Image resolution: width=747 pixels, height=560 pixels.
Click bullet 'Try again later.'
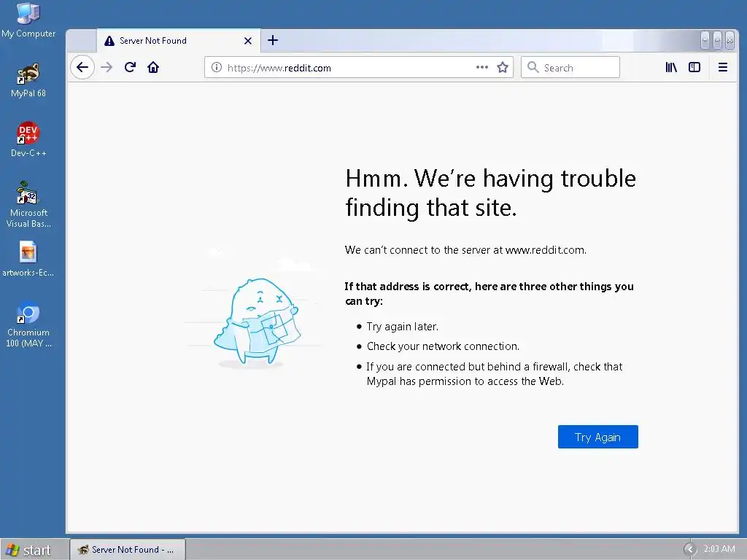(402, 327)
